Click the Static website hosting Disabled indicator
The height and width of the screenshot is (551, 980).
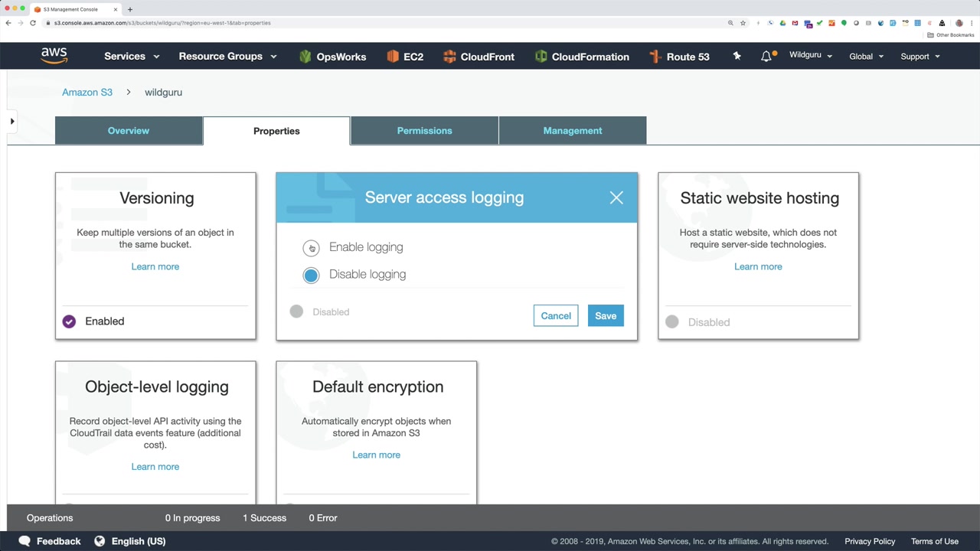pos(671,322)
